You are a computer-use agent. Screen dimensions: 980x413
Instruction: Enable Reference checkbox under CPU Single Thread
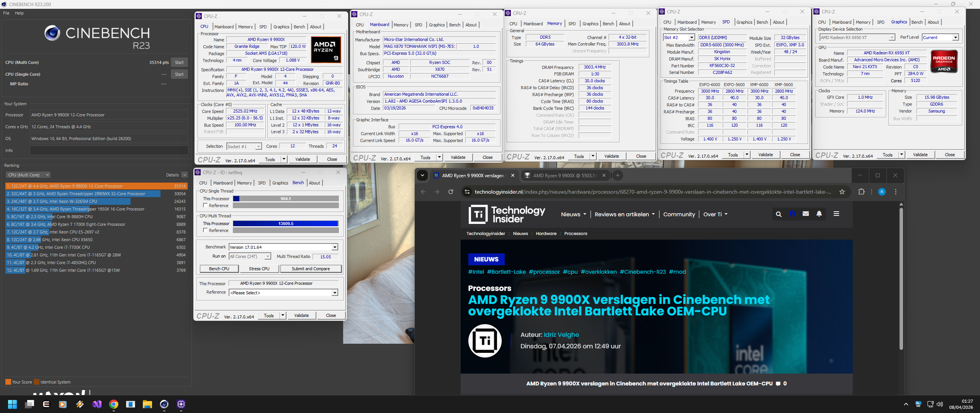pyautogui.click(x=205, y=206)
